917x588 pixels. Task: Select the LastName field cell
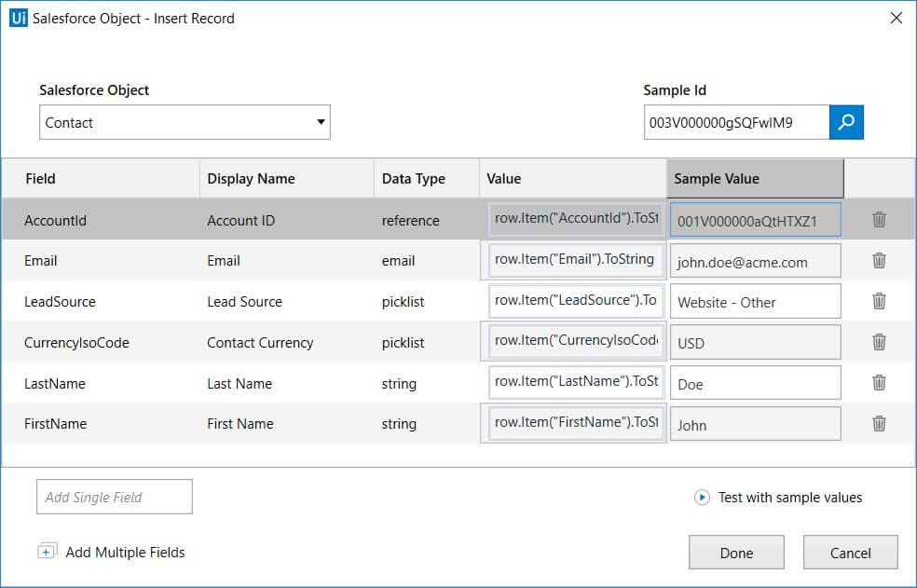click(x=54, y=384)
